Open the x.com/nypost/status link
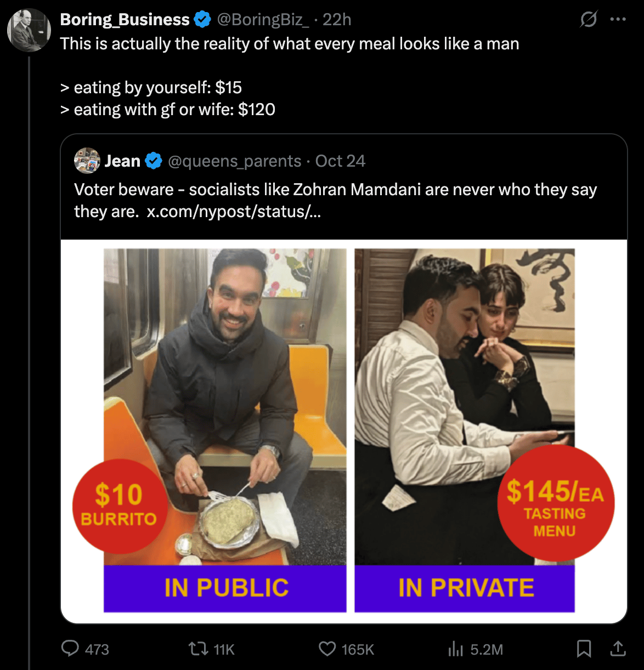Screen dimensions: 644x670 pyautogui.click(x=234, y=212)
